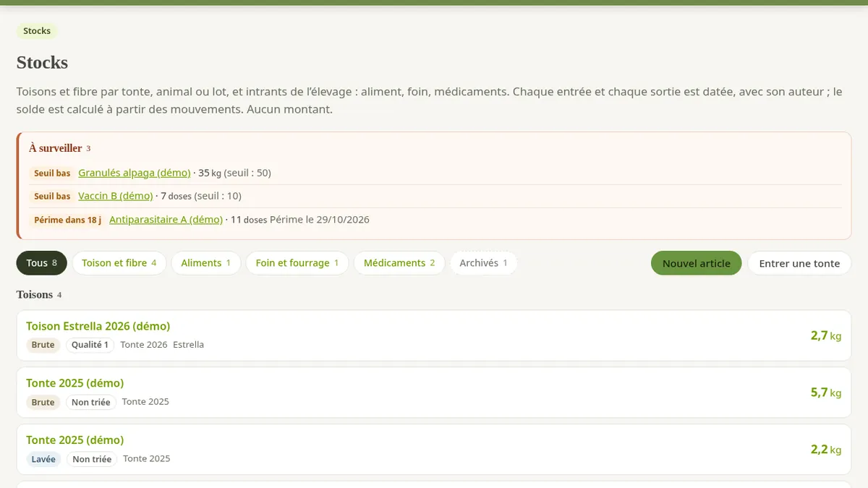868x488 pixels.
Task: Click the "À surveiller" alert heading
Action: (56, 148)
